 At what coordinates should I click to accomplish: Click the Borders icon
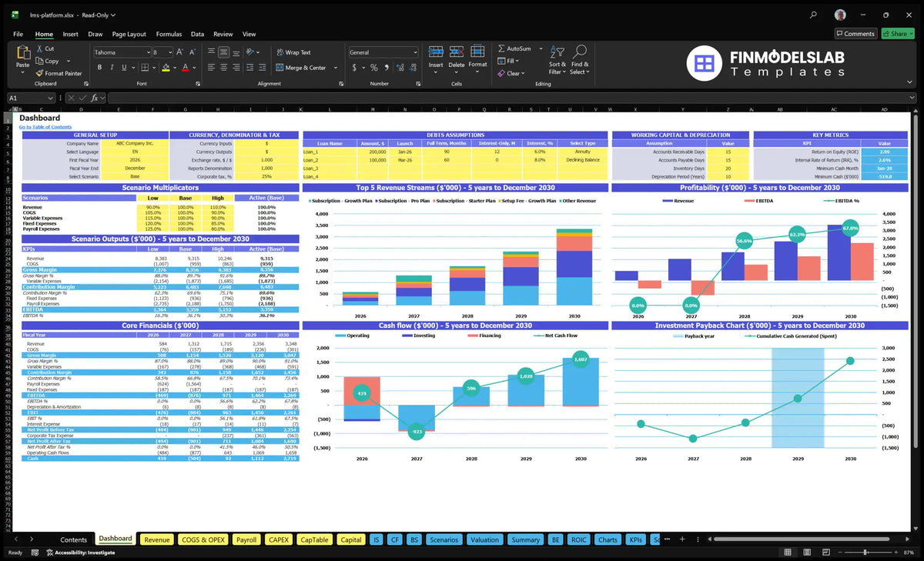click(144, 68)
